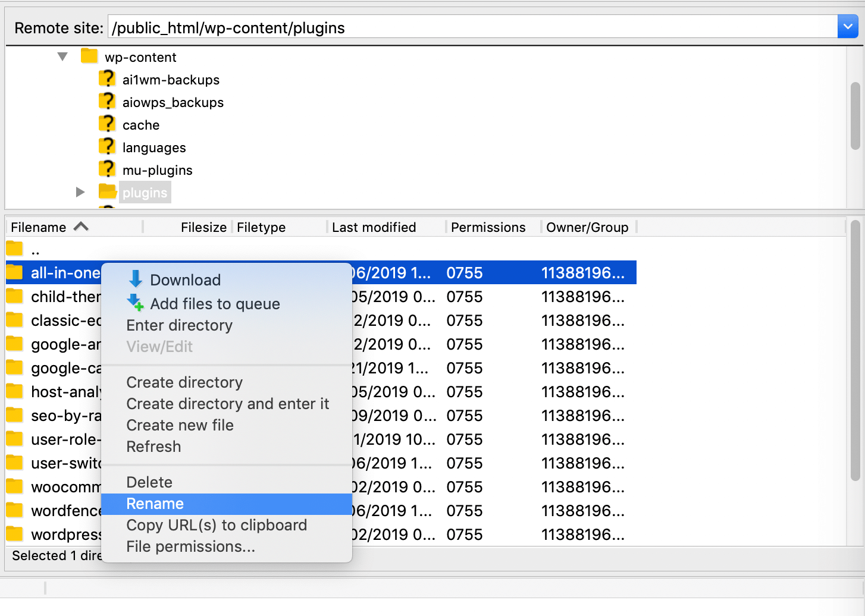Click the Last modified column header
The width and height of the screenshot is (865, 616).
click(x=374, y=227)
